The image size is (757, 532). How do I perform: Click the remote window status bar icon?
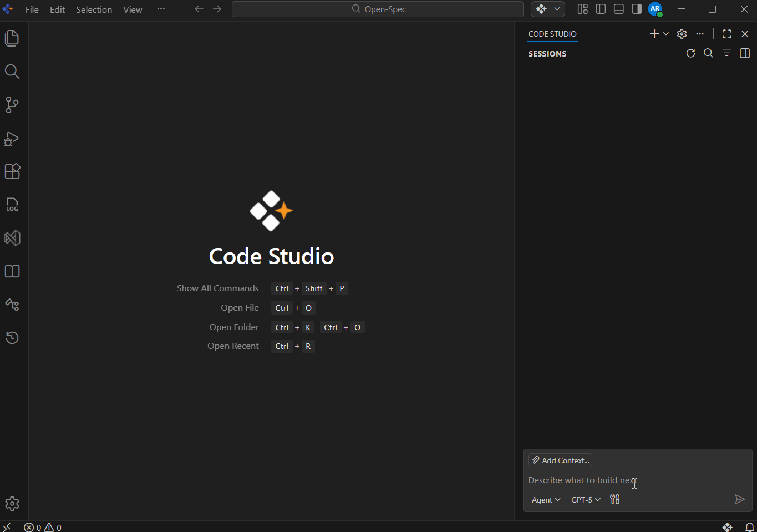7,527
